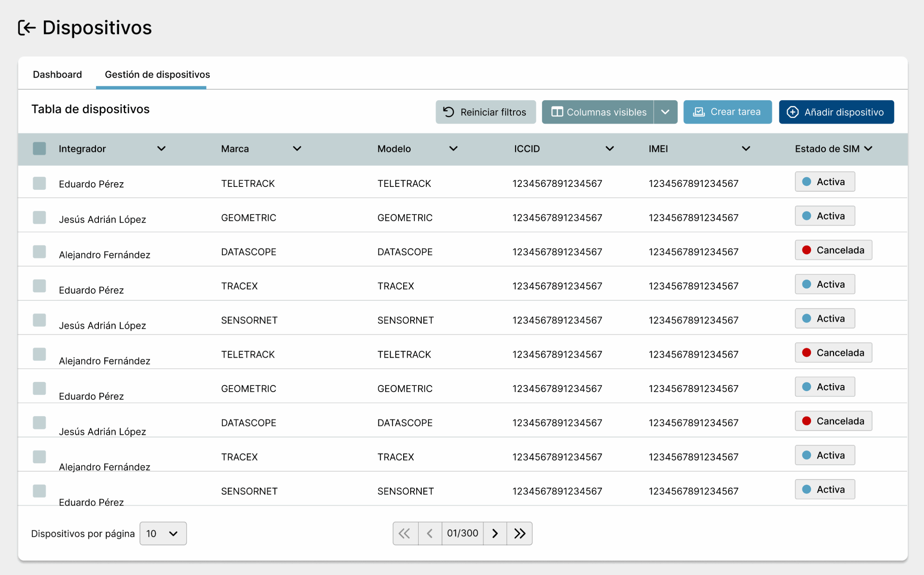
Task: Click the task icon in Crear tarea
Action: tap(699, 112)
